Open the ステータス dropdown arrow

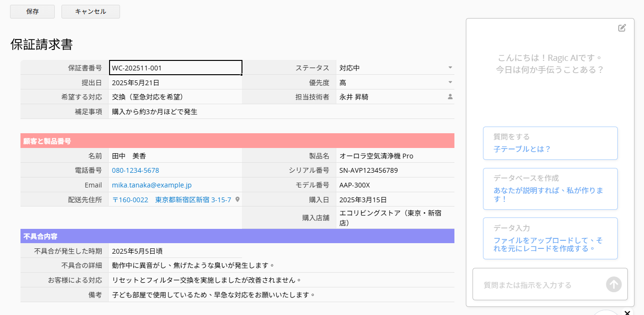[x=450, y=68]
